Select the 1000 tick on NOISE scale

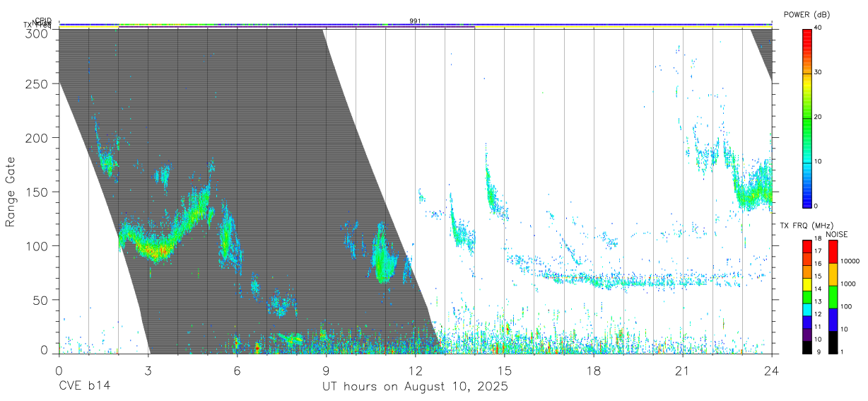[848, 284]
